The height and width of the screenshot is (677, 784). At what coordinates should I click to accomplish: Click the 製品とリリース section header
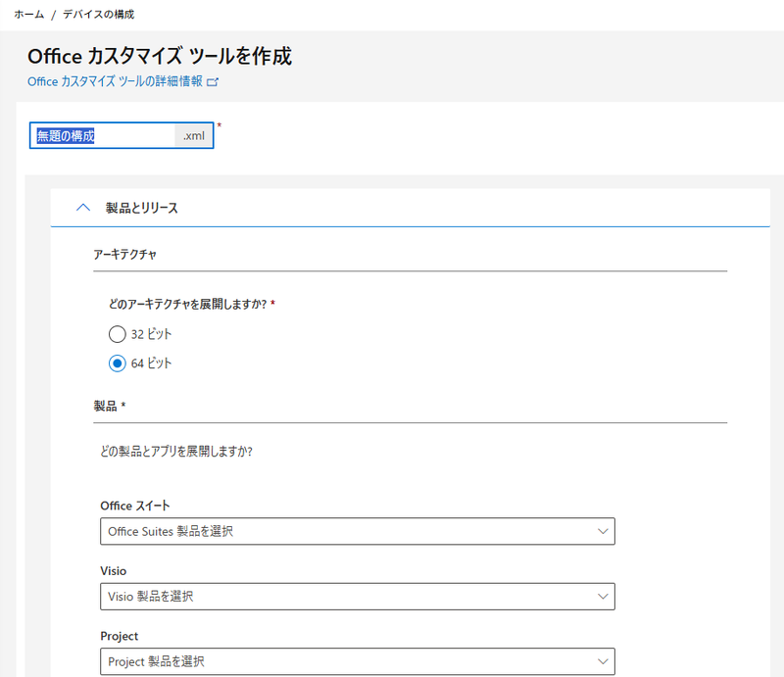coord(410,208)
